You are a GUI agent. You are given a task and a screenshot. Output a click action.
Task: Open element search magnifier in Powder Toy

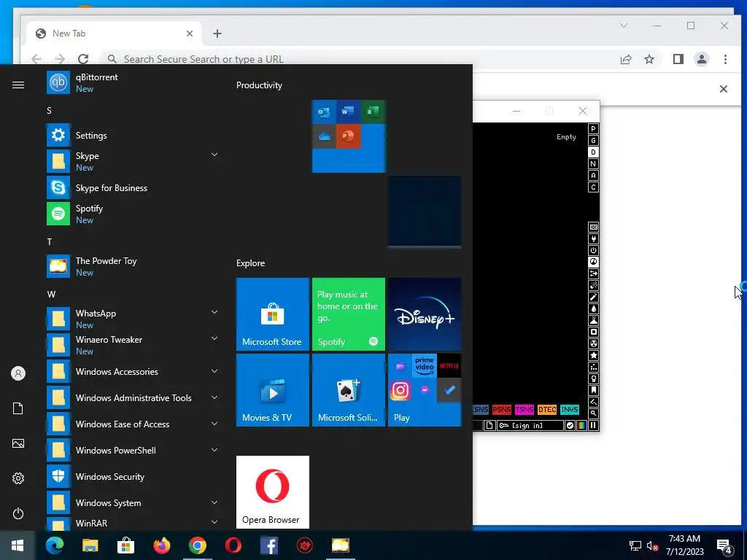593,413
